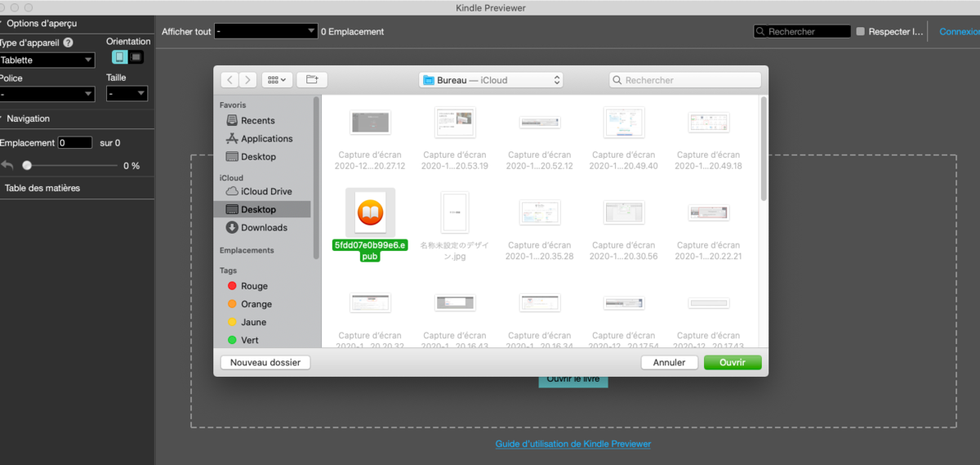The height and width of the screenshot is (465, 980).
Task: Choose landscape orientation
Action: click(136, 57)
